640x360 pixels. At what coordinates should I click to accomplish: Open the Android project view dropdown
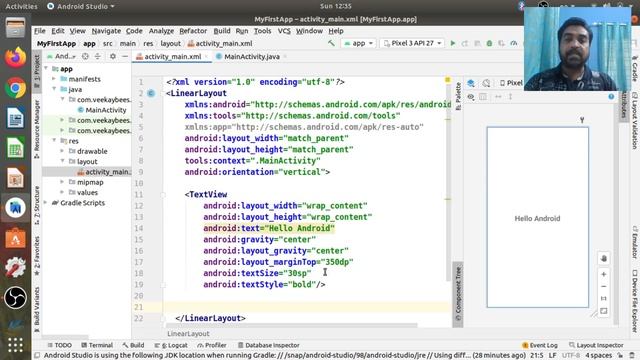pyautogui.click(x=63, y=56)
